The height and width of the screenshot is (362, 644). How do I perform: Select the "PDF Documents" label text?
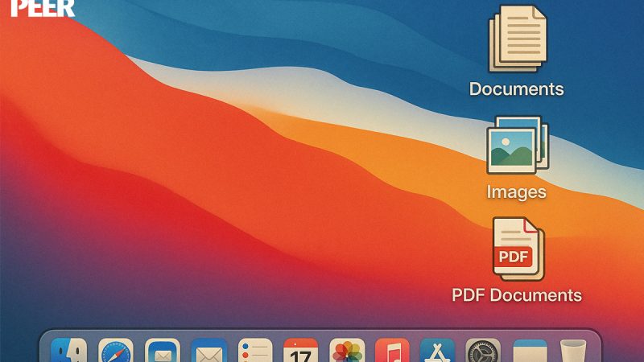tap(517, 295)
